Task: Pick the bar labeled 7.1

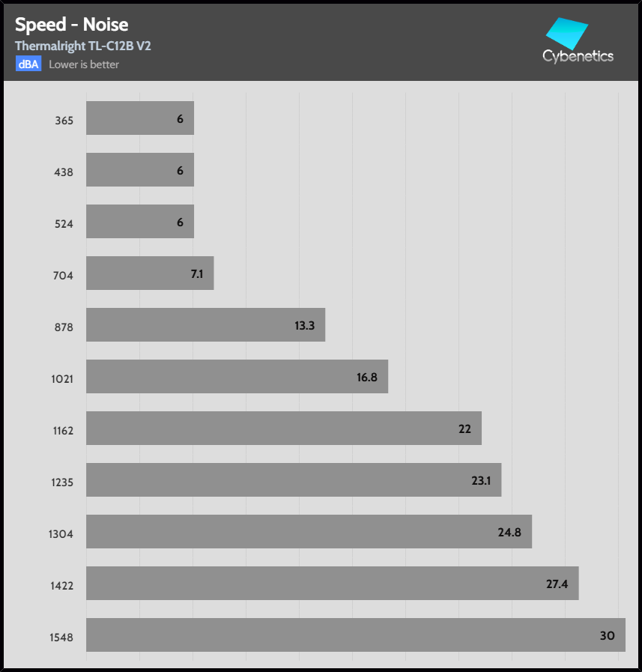Action: point(150,273)
